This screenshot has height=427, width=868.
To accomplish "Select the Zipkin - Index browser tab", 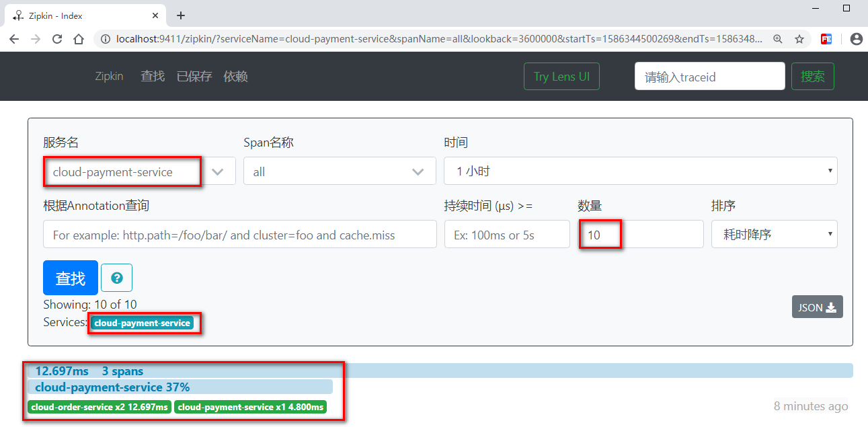I will click(x=86, y=15).
